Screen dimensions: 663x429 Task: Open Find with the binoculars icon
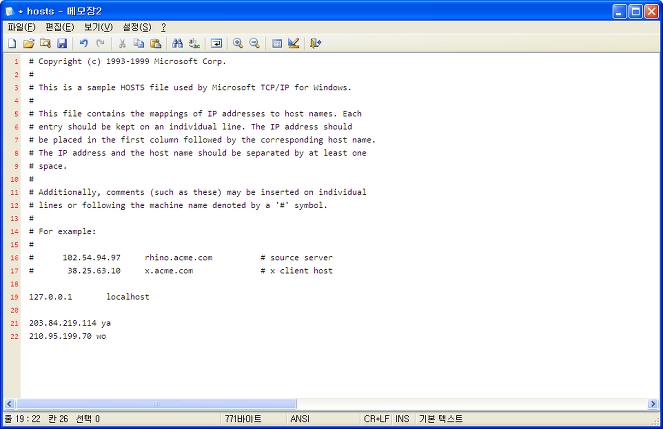coord(178,43)
